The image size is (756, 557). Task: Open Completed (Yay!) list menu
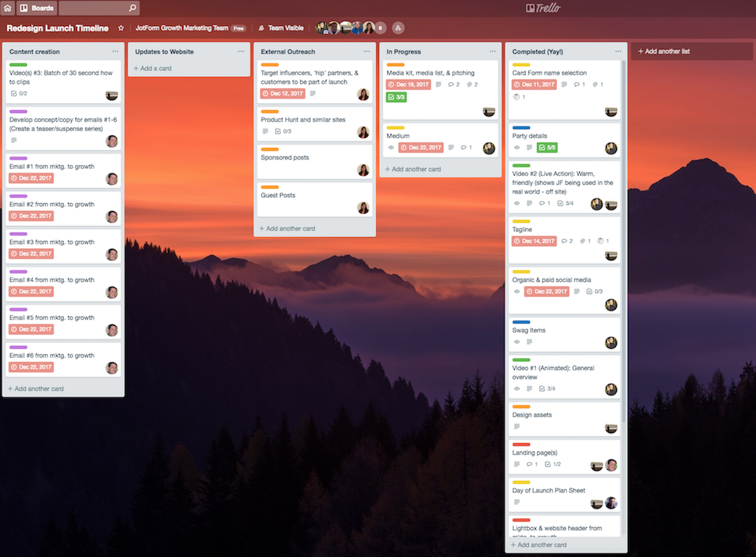[x=618, y=51]
